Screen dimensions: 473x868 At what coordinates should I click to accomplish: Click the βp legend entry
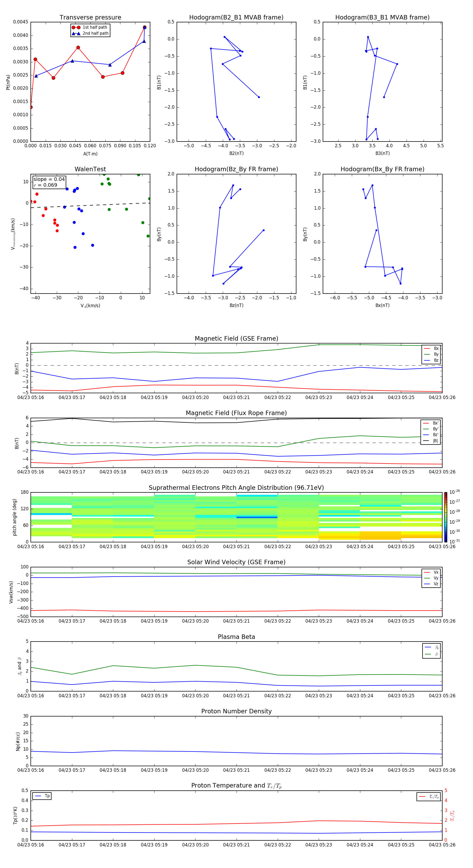[432, 647]
